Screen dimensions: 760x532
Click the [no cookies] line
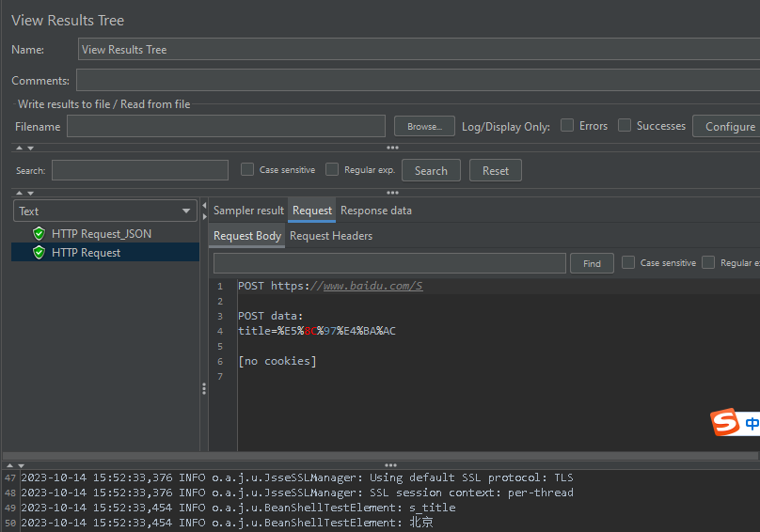point(277,362)
